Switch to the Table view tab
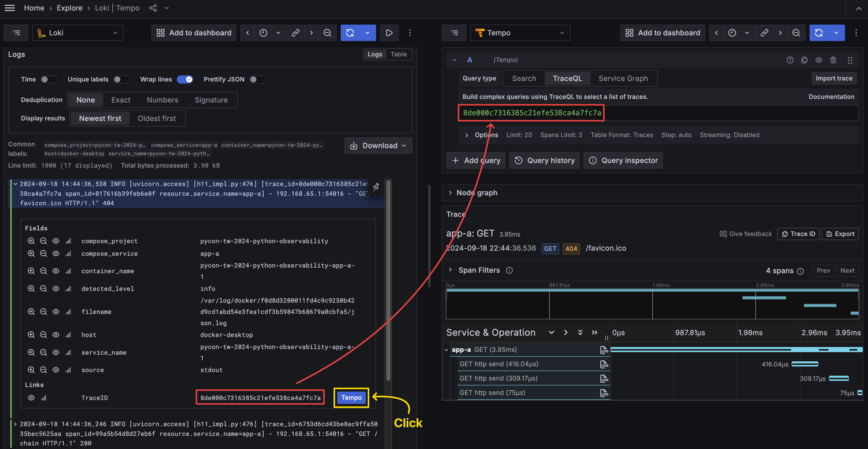The image size is (868, 449). [x=398, y=54]
